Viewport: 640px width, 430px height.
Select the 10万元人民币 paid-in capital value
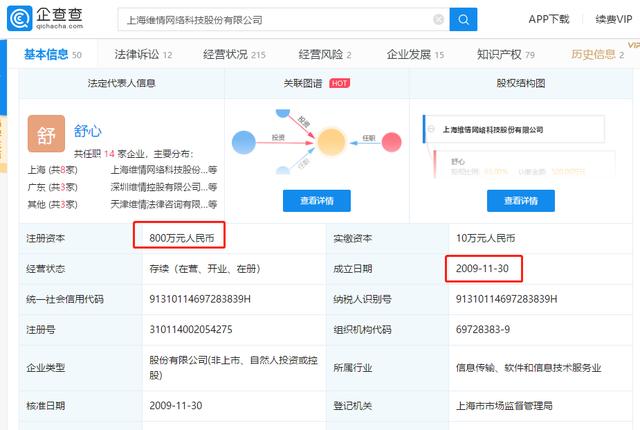[x=485, y=238]
